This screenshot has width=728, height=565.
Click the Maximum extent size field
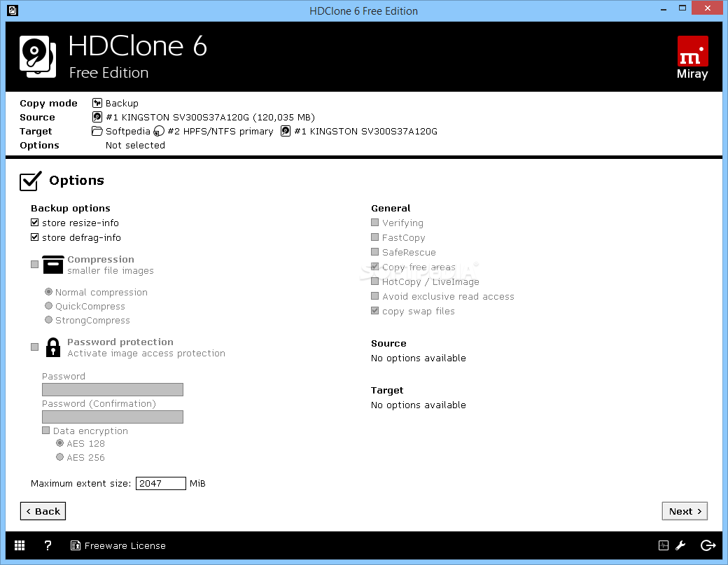160,483
